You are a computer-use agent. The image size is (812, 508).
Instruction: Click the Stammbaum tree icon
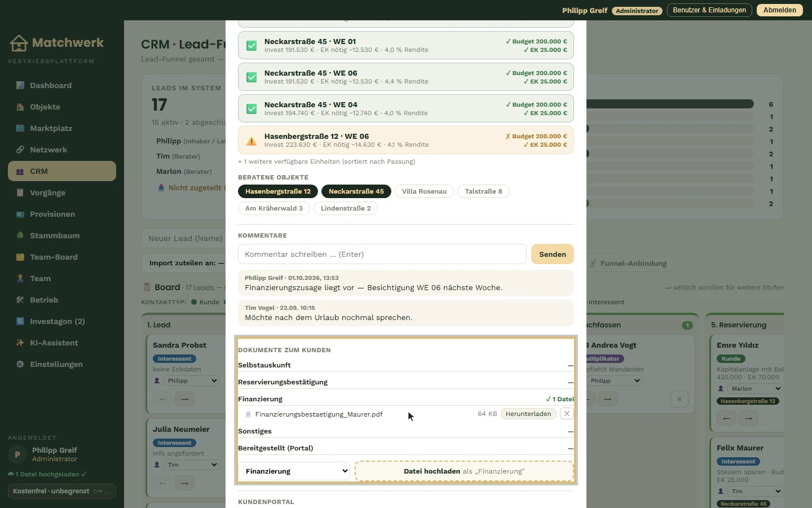(20, 236)
